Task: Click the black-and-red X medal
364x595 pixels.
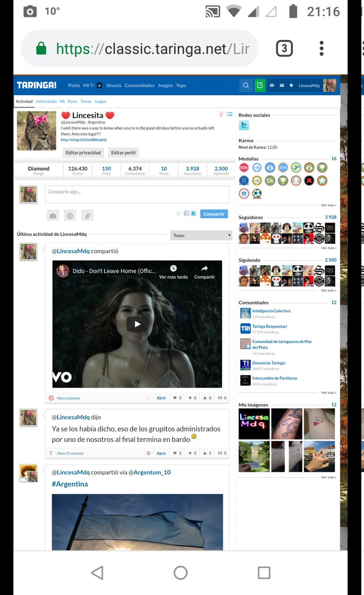Action: (x=309, y=180)
